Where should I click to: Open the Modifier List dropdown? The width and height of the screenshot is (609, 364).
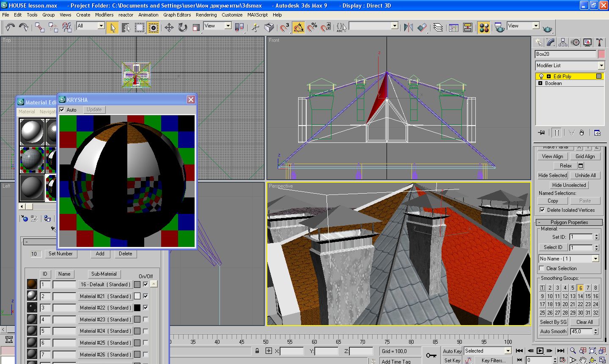pyautogui.click(x=570, y=66)
